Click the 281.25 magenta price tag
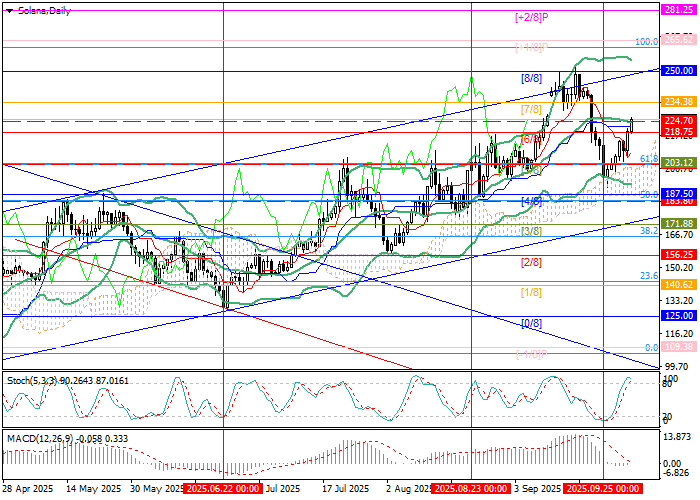700x500 pixels. (x=679, y=9)
